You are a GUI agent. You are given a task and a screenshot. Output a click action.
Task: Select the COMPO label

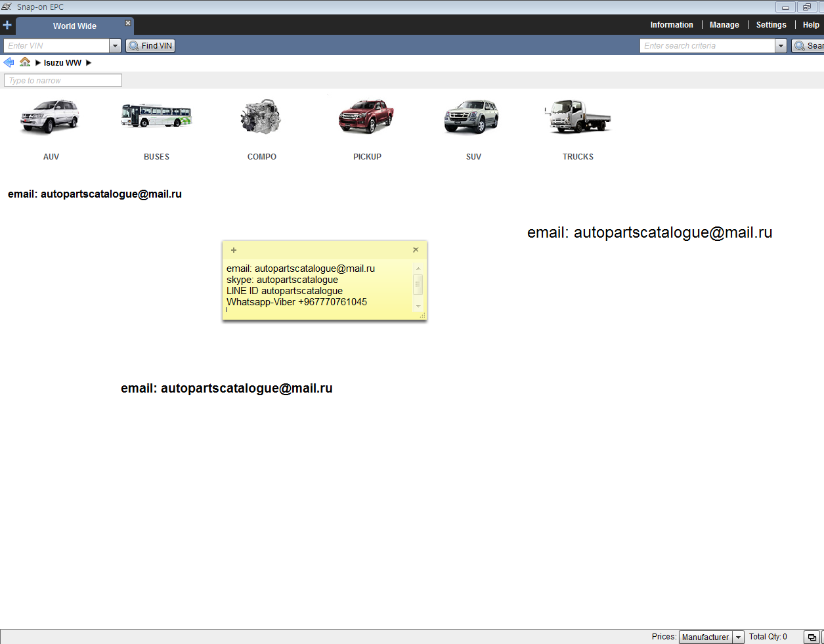tap(262, 157)
